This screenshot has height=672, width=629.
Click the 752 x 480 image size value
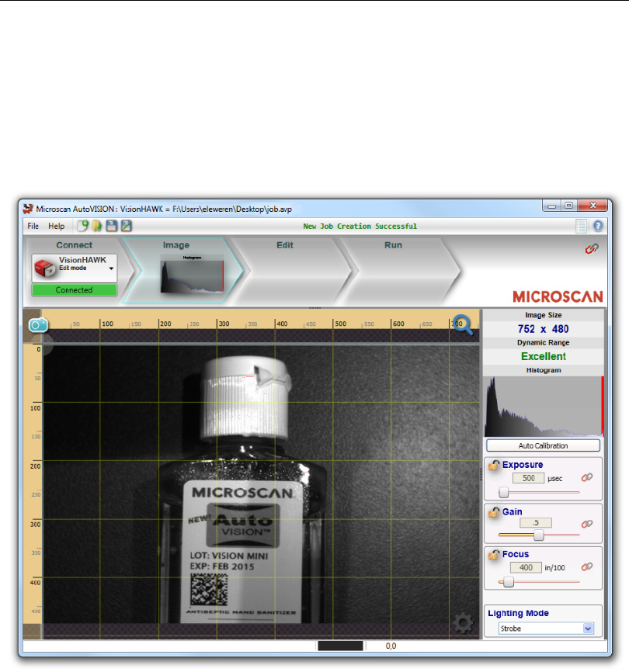pyautogui.click(x=543, y=329)
